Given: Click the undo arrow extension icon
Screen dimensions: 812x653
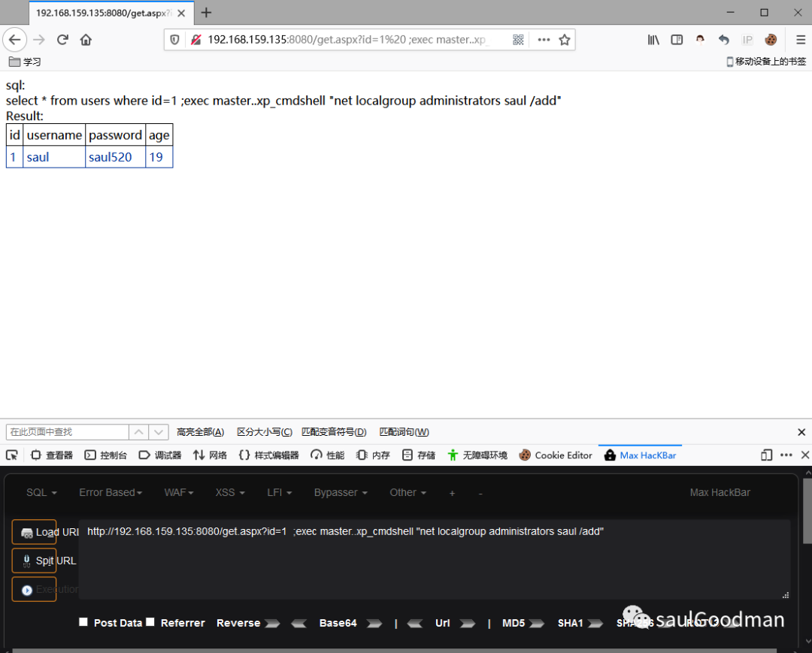Looking at the screenshot, I should coord(724,40).
